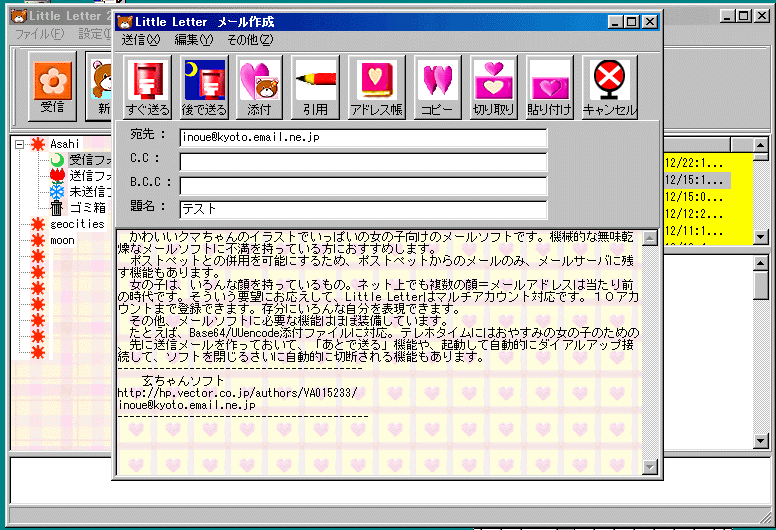Click the コピー copy hearts icon
Image resolution: width=776 pixels, height=530 pixels.
click(437, 87)
